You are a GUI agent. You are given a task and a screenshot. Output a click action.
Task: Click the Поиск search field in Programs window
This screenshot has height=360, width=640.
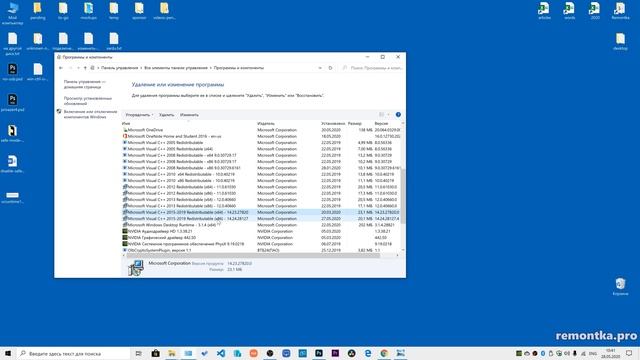coord(372,68)
